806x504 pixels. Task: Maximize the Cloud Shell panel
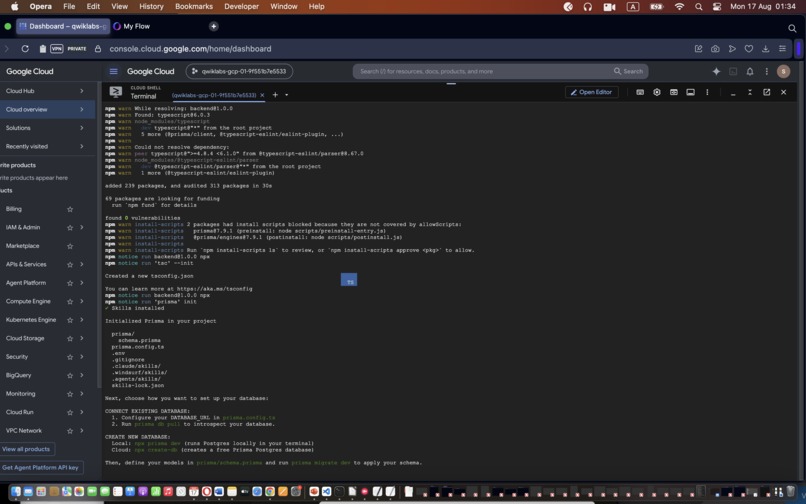pyautogui.click(x=750, y=92)
